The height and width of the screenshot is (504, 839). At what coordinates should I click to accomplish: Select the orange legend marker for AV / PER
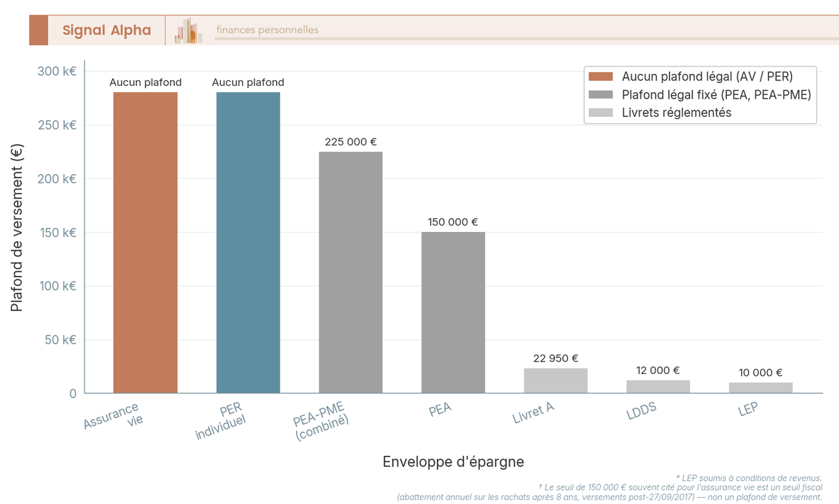(x=603, y=76)
